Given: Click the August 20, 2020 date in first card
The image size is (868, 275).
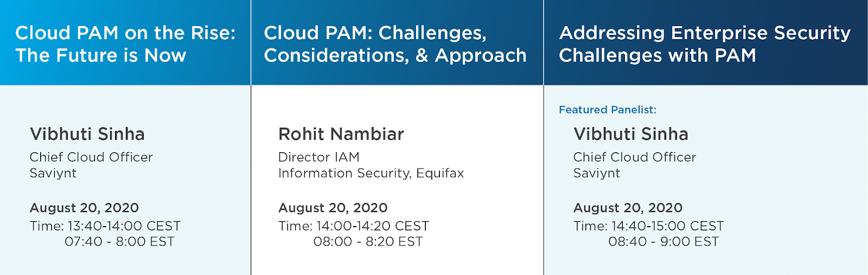Looking at the screenshot, I should coord(84,208).
